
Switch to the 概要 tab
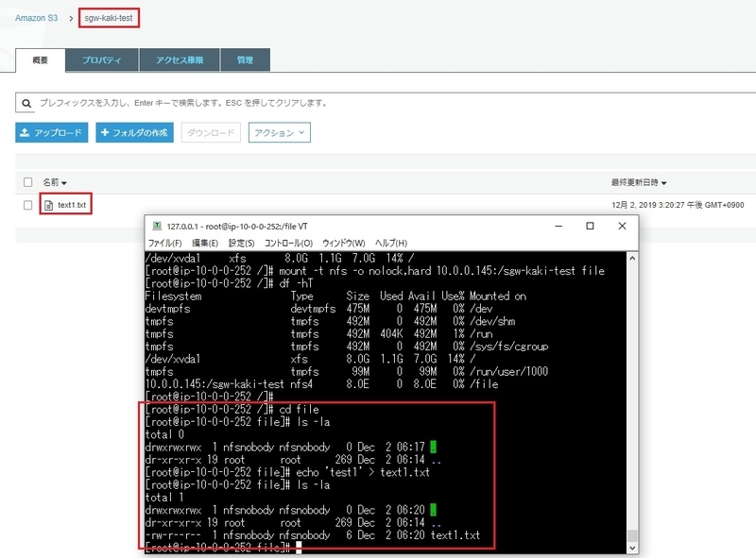41,60
